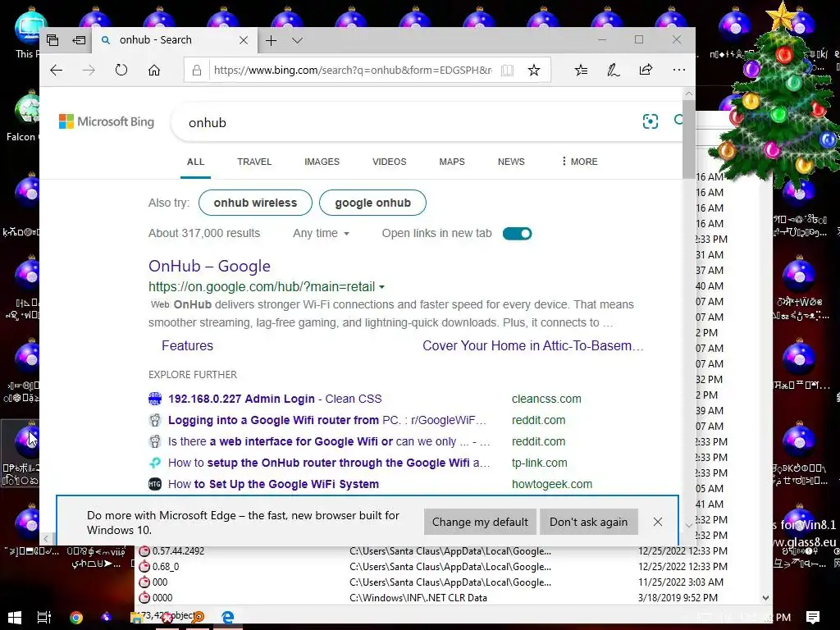The height and width of the screenshot is (630, 840).
Task: Expand the on.google.com URL dropdown arrow
Action: click(x=382, y=287)
